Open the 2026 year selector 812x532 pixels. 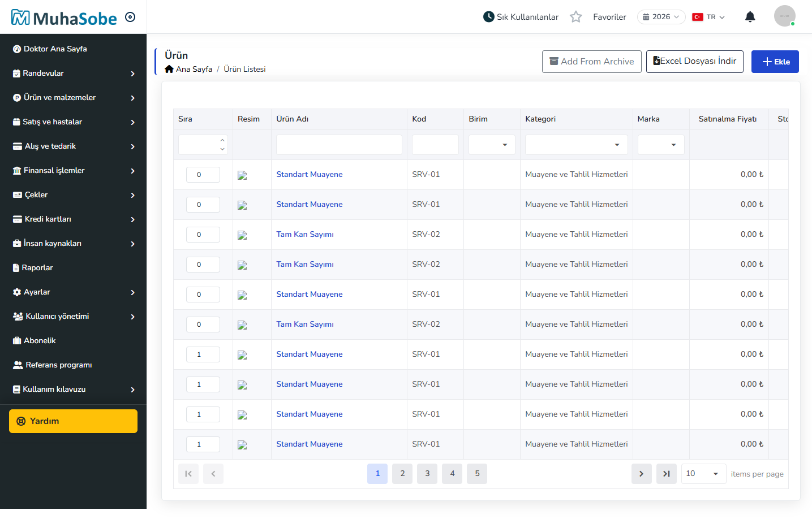[x=661, y=17]
